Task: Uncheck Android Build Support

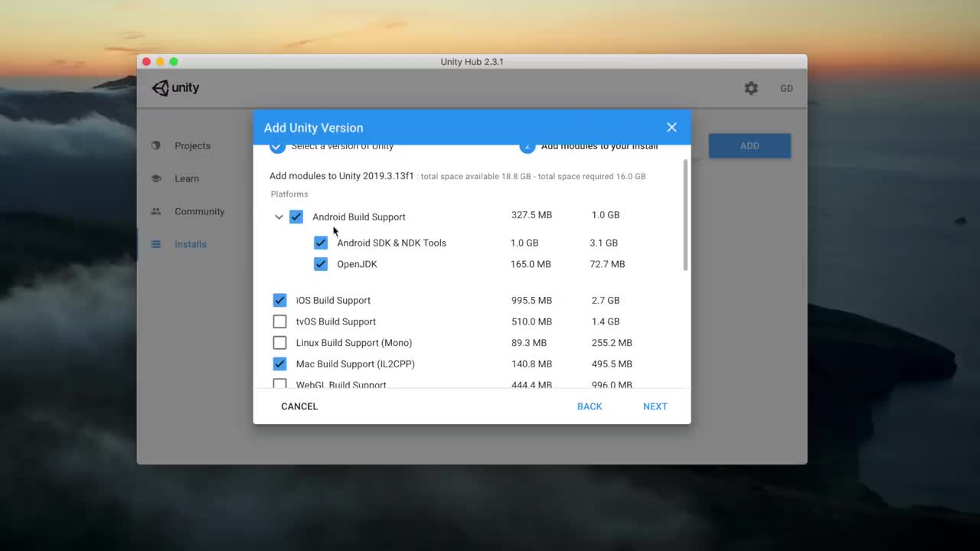Action: pos(296,217)
